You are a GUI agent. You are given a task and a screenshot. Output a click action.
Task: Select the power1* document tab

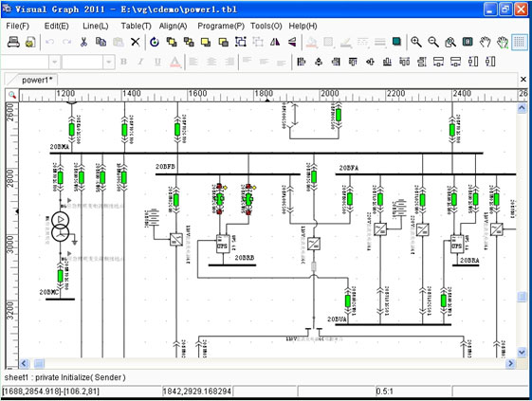(x=37, y=80)
